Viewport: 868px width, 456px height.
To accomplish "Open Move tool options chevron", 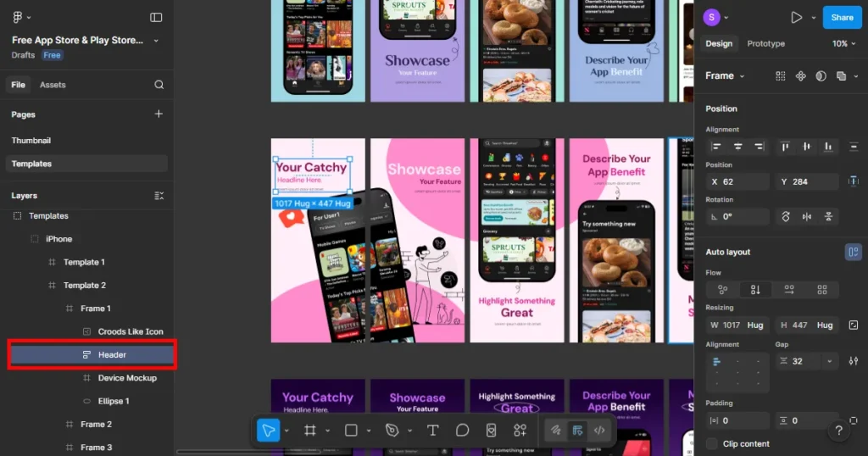I will click(x=287, y=430).
